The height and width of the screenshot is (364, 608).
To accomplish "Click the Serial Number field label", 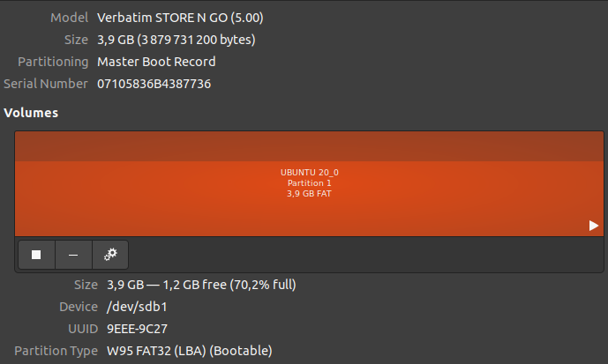I will pos(46,84).
